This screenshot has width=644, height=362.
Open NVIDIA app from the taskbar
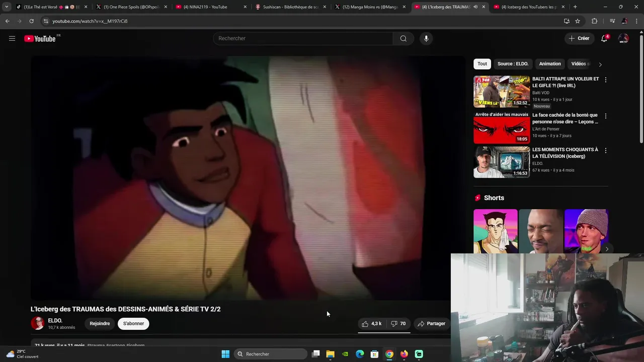click(x=345, y=354)
